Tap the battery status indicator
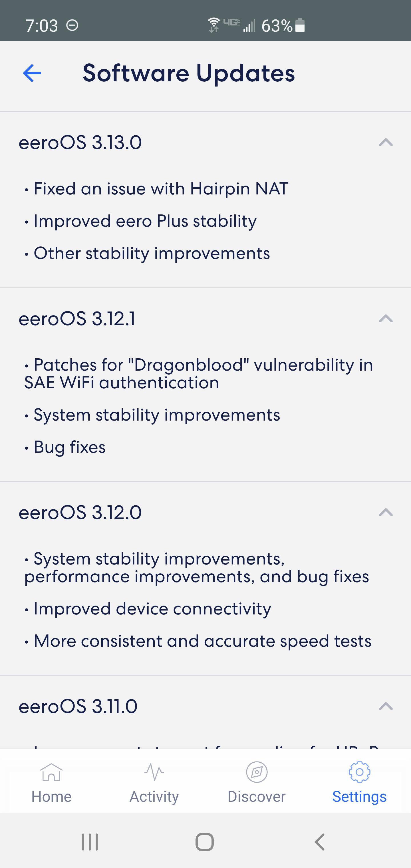411x868 pixels. pyautogui.click(x=300, y=26)
